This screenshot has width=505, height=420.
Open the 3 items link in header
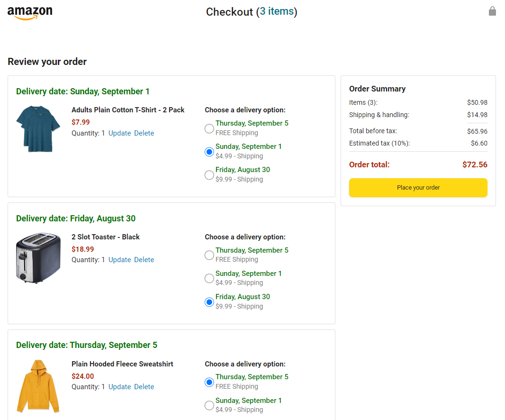pyautogui.click(x=277, y=11)
